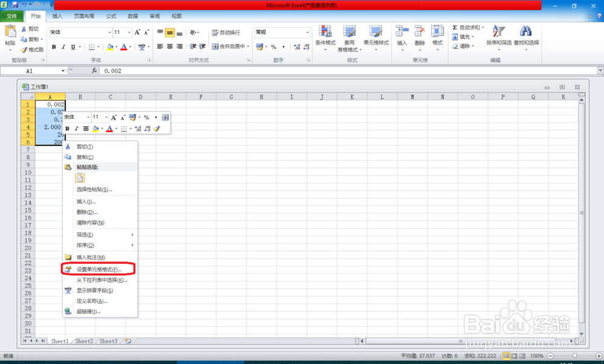Click the ribbon increase decimal icon

pyautogui.click(x=297, y=47)
